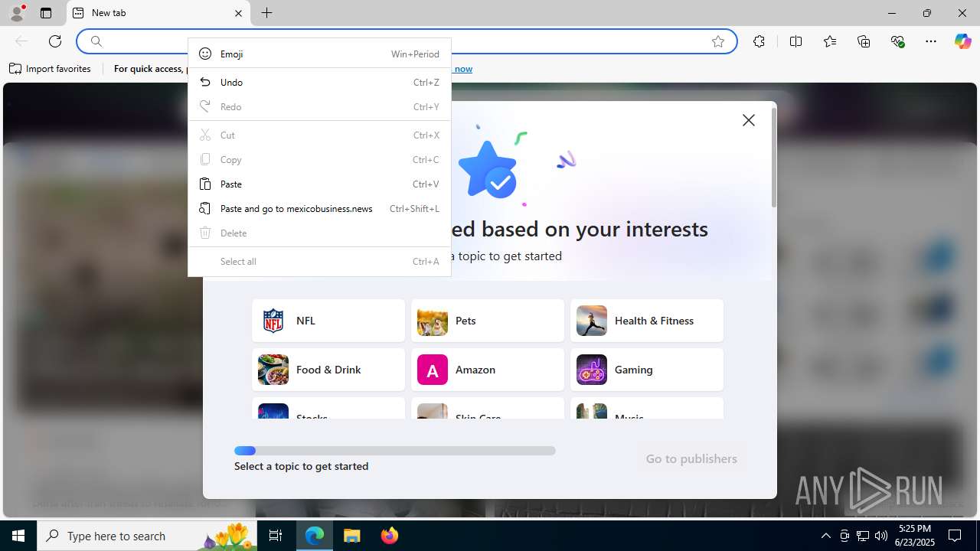The height and width of the screenshot is (551, 980).
Task: Open the network tray icon
Action: click(x=863, y=536)
